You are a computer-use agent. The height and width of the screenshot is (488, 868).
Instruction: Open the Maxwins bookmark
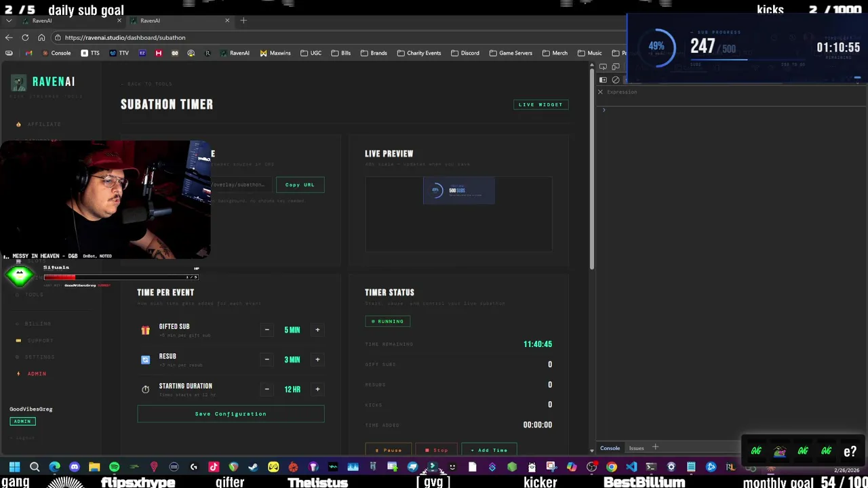pyautogui.click(x=275, y=53)
